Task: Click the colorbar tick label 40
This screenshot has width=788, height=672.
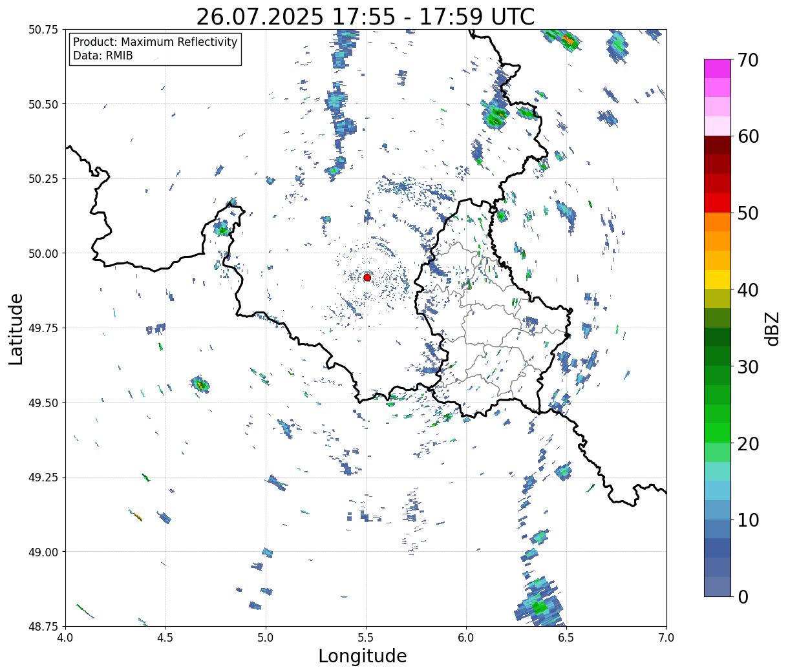Action: (747, 290)
